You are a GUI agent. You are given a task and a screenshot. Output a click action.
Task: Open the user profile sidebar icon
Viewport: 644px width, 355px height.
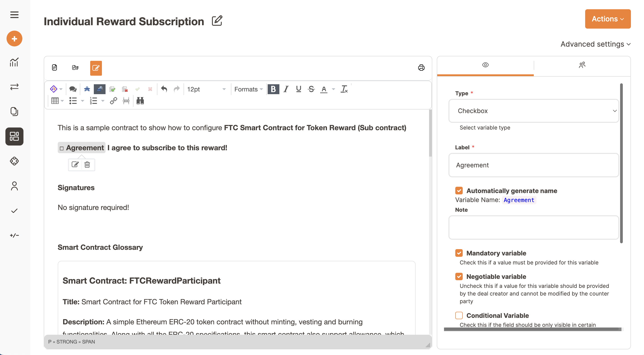pos(14,186)
